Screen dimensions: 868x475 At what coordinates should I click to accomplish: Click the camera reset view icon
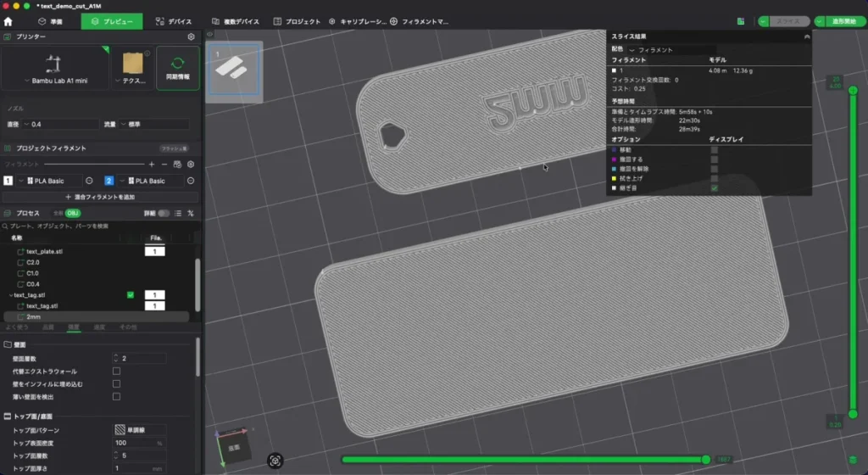pos(275,461)
